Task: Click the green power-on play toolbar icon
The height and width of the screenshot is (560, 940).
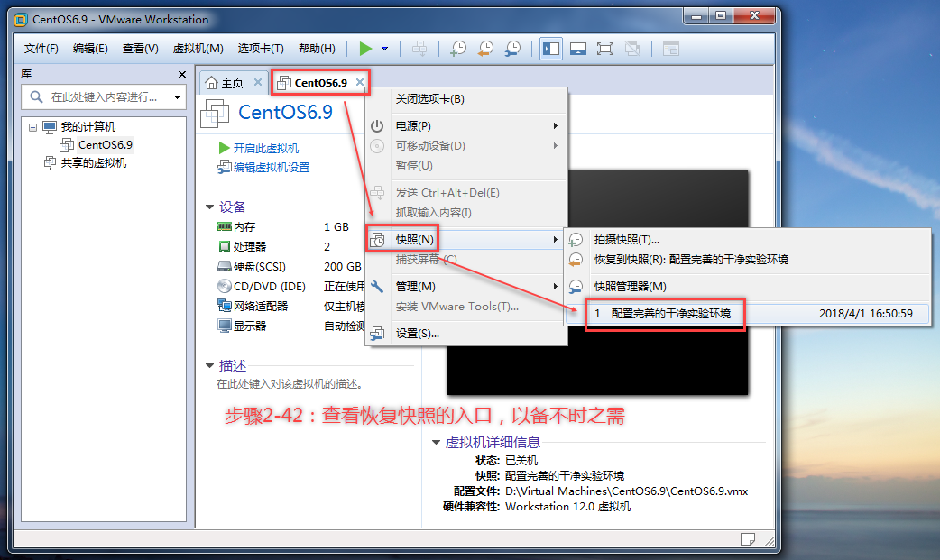Action: point(365,49)
